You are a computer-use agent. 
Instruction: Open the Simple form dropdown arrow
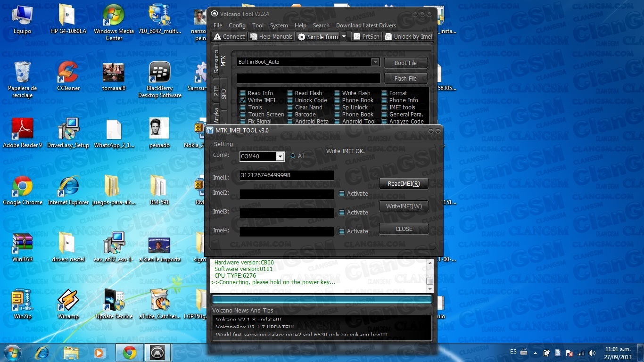pyautogui.click(x=344, y=37)
